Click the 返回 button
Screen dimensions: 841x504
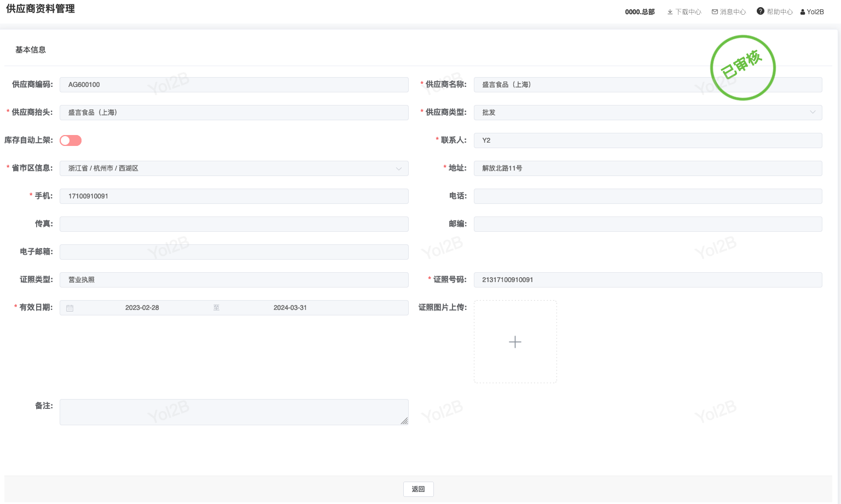pyautogui.click(x=419, y=489)
